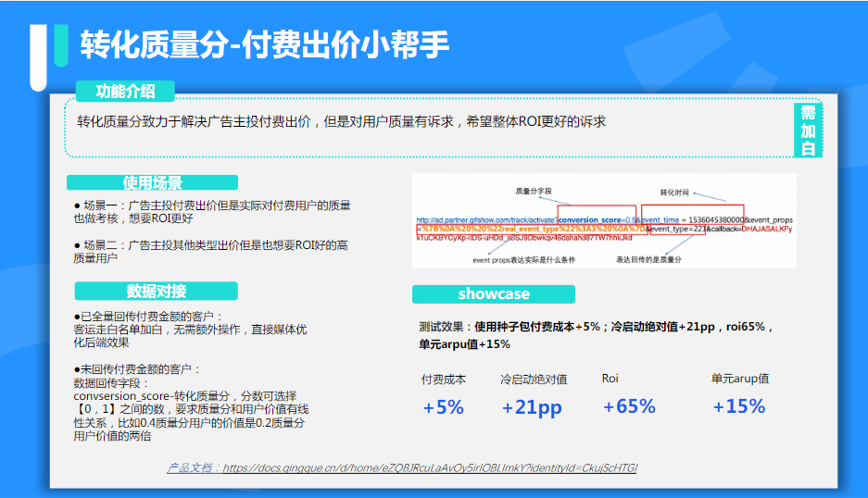
Task: Click the +5% metric value
Action: point(444,407)
